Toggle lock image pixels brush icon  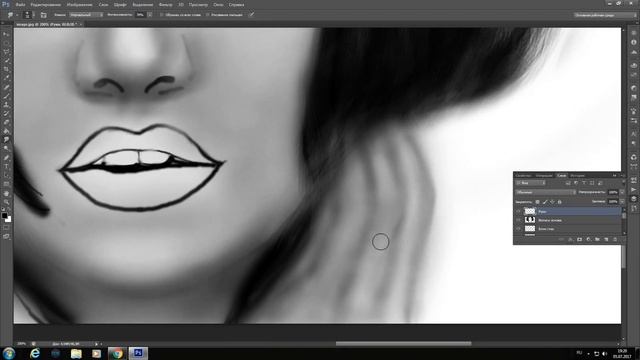click(545, 202)
